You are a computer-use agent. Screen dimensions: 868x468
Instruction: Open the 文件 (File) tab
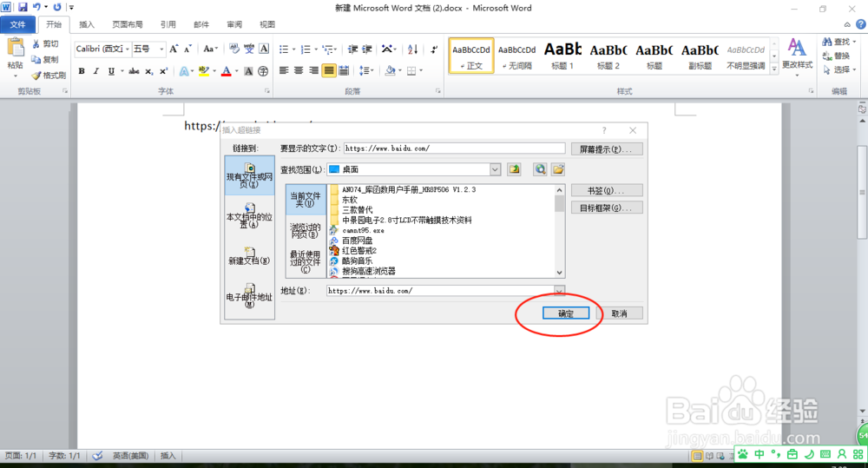17,24
